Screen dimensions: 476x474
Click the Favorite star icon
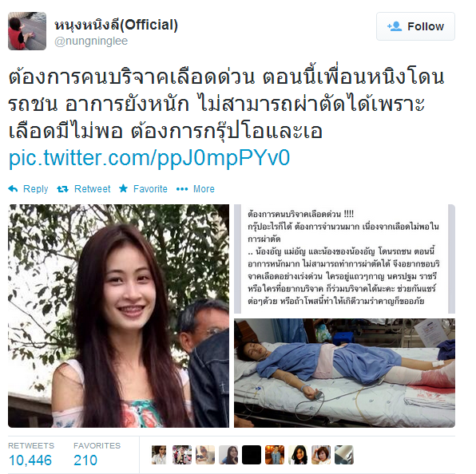pos(123,188)
